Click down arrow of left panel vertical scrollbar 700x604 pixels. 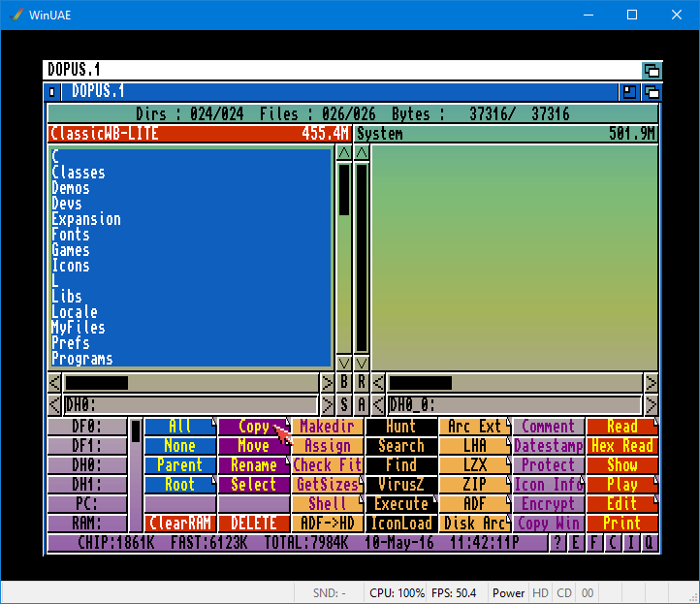(x=344, y=363)
